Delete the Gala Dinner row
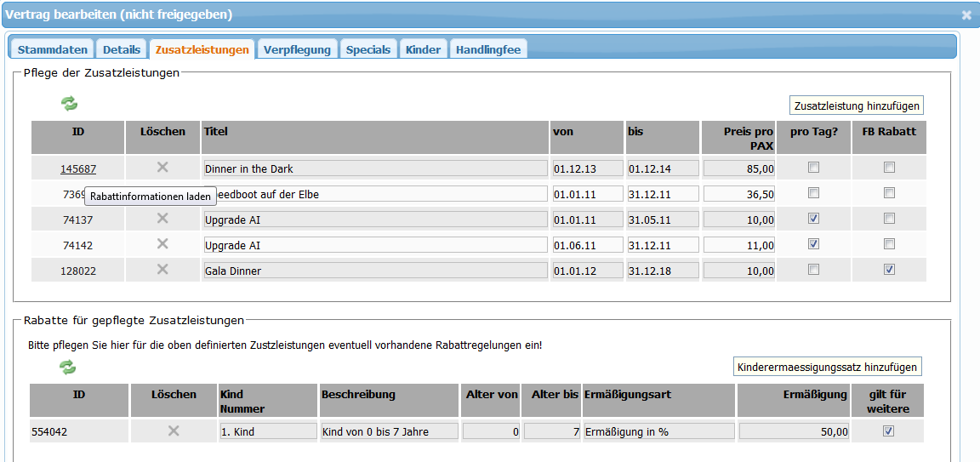The image size is (980, 462). [162, 270]
